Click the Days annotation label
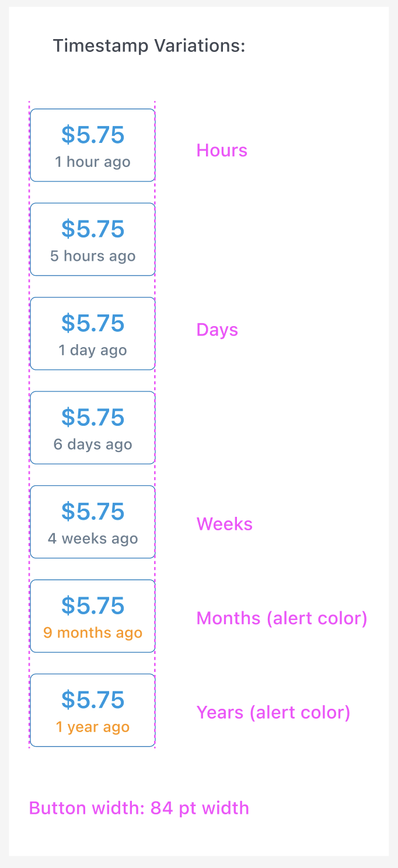This screenshot has width=398, height=868. 217,330
